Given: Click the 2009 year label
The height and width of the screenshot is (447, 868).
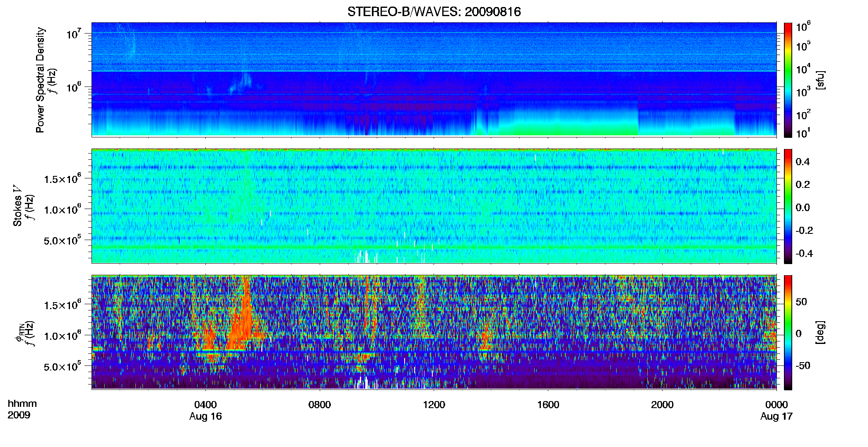Looking at the screenshot, I should click(19, 415).
